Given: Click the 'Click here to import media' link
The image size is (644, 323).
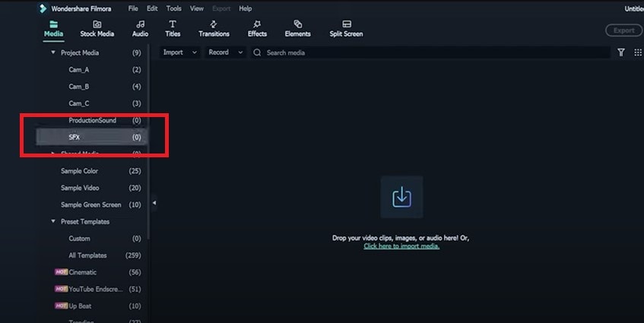Looking at the screenshot, I should (401, 246).
